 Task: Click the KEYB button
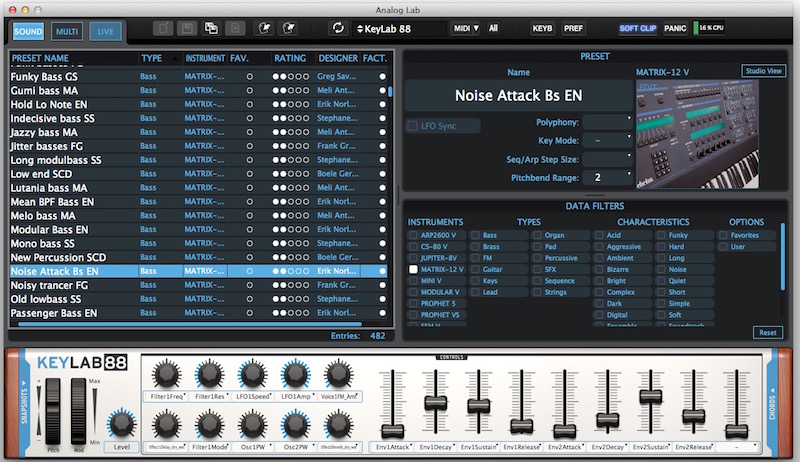point(542,29)
